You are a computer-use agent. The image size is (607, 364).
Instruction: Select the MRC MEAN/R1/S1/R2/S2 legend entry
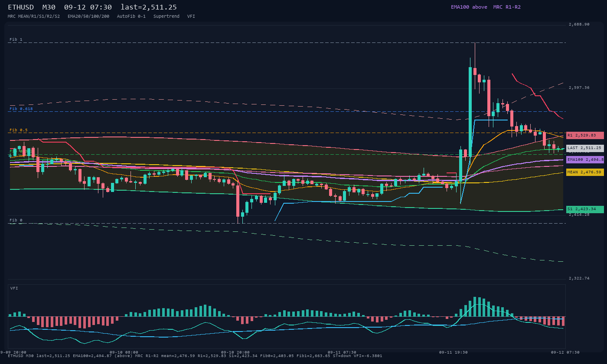pos(34,16)
